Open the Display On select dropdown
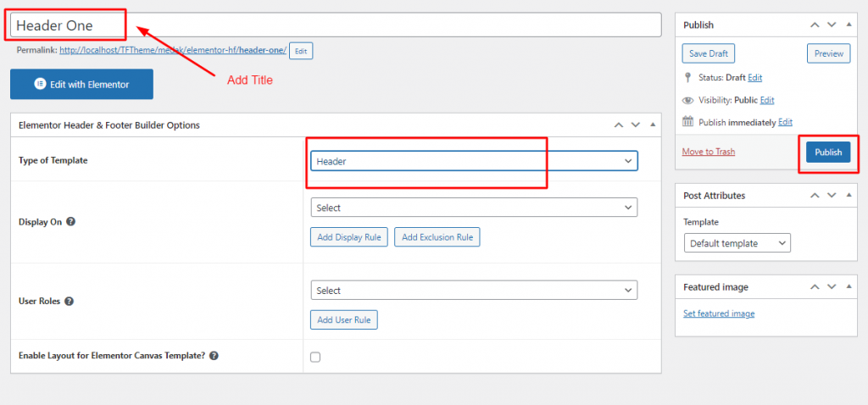 pyautogui.click(x=474, y=208)
